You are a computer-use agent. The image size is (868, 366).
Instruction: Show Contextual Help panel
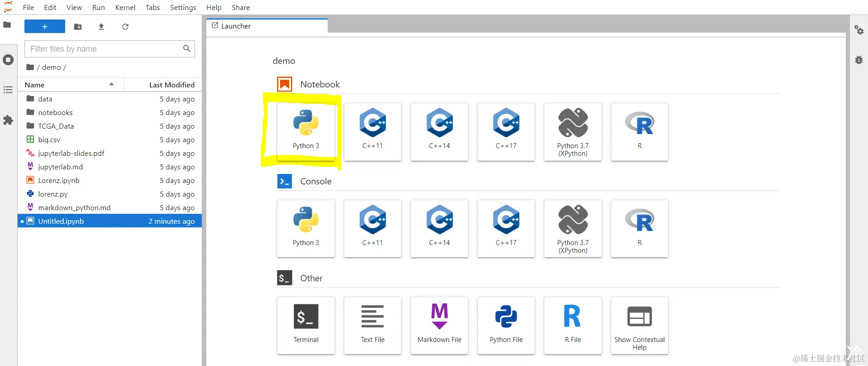(639, 326)
